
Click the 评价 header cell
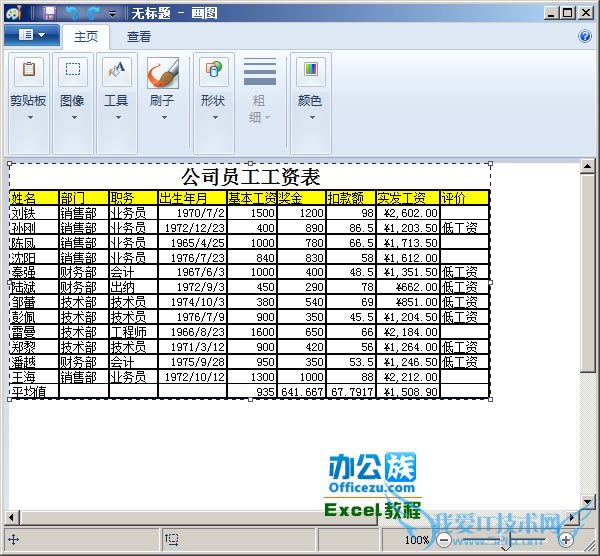(x=465, y=198)
